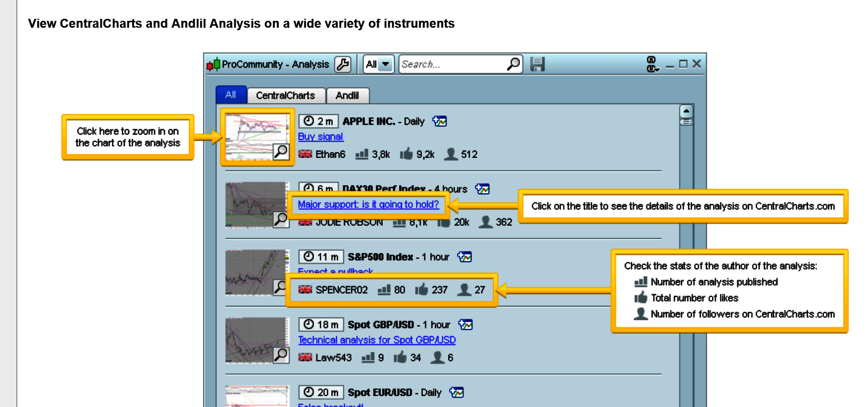Click the '18 m' time badge

[x=321, y=324]
